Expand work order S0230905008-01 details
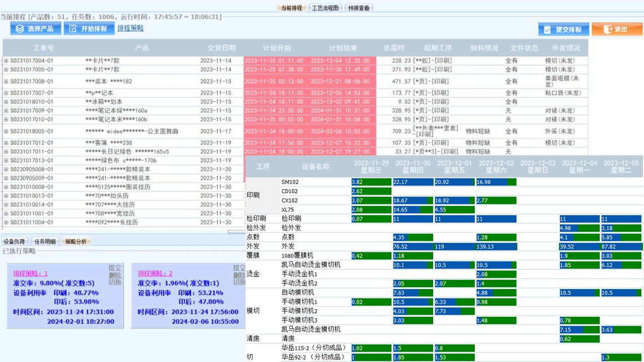The height and width of the screenshot is (362, 644). pos(6,169)
